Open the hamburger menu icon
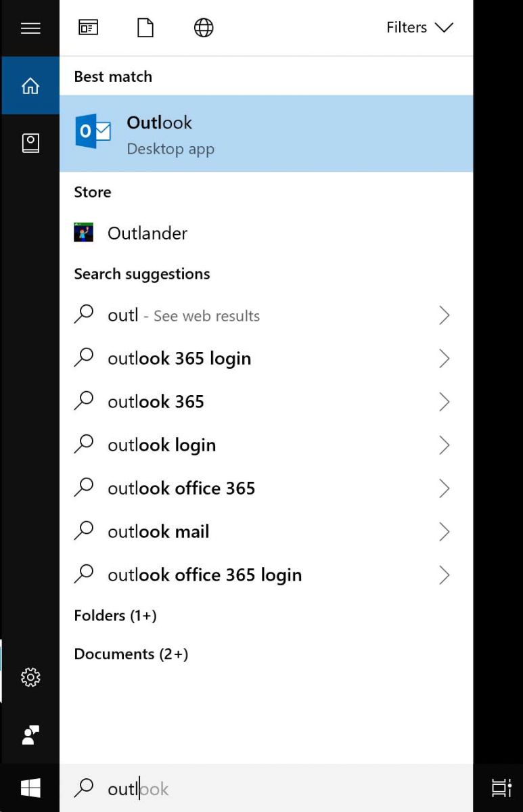 30,28
